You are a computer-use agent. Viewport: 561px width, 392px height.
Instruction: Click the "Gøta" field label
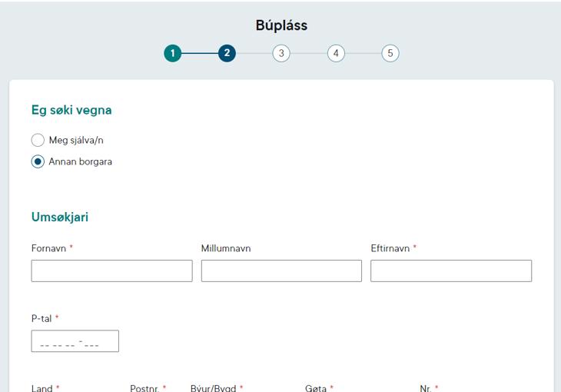pyautogui.click(x=316, y=387)
